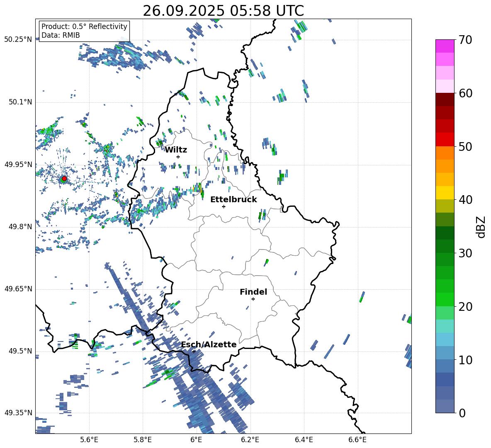Click the 0 tick on colorbar
This screenshot has width=491, height=448.
(x=462, y=413)
